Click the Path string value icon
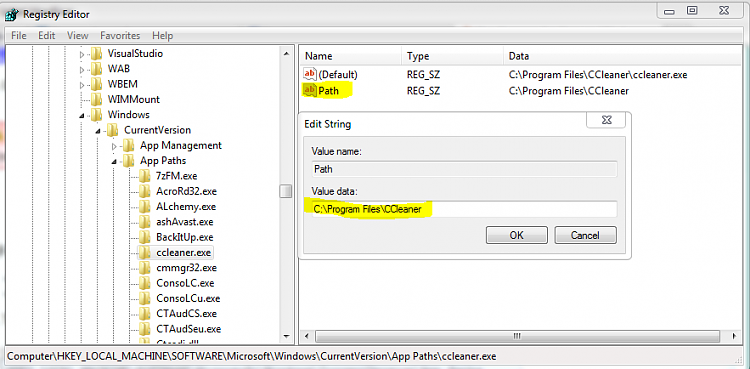This screenshot has height=369, width=750. pyautogui.click(x=310, y=90)
